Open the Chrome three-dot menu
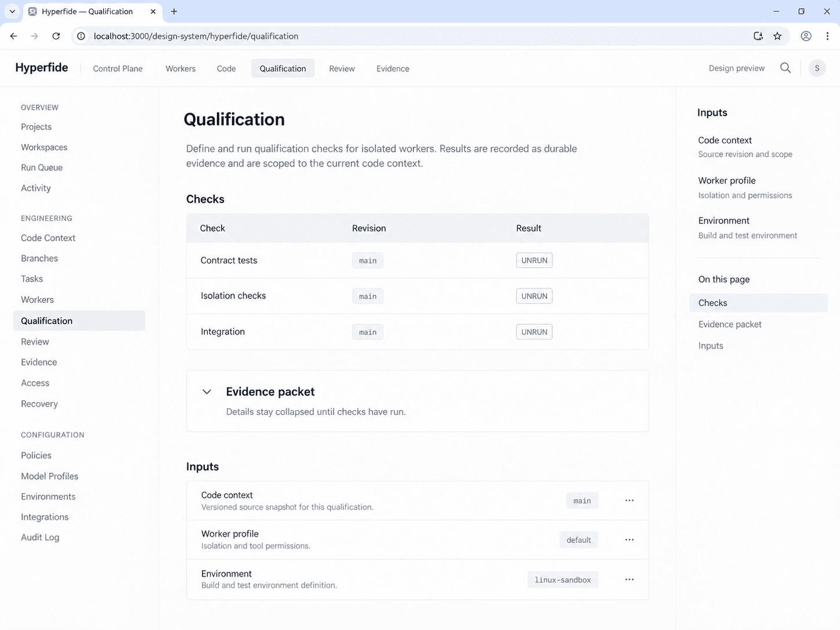 [827, 36]
